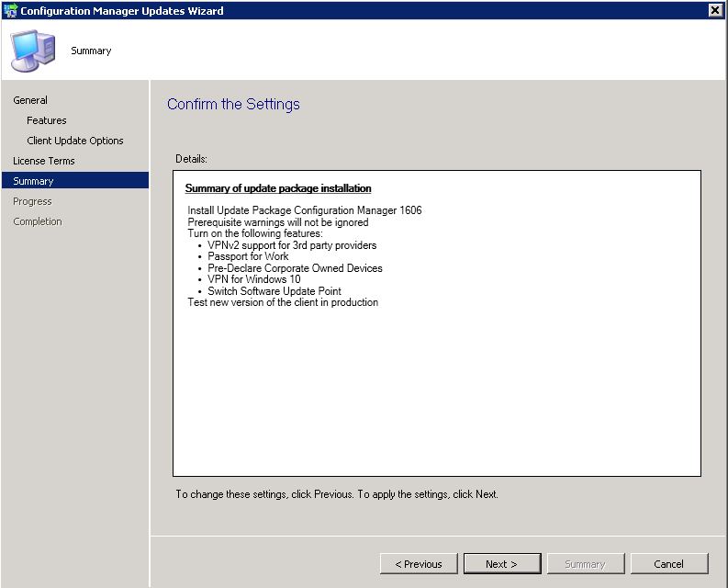
Task: Click 'Pre-Declare Corporate Owned Devices' feature item
Action: (x=295, y=268)
